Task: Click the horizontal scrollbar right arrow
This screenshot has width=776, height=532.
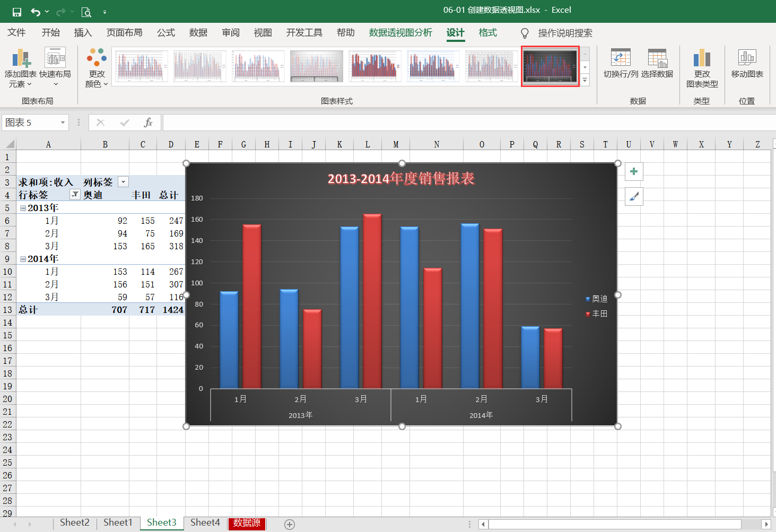Action: 765,524
